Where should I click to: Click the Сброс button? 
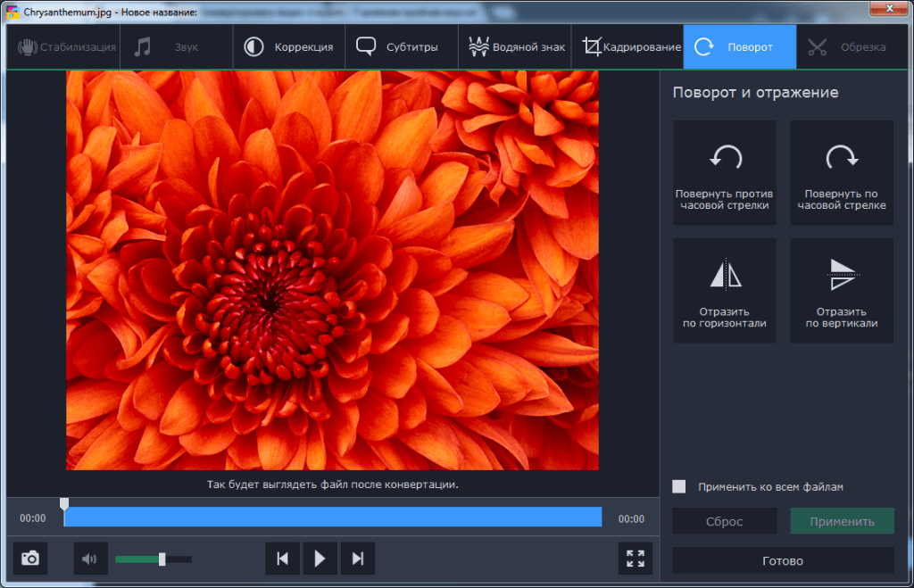coord(724,521)
